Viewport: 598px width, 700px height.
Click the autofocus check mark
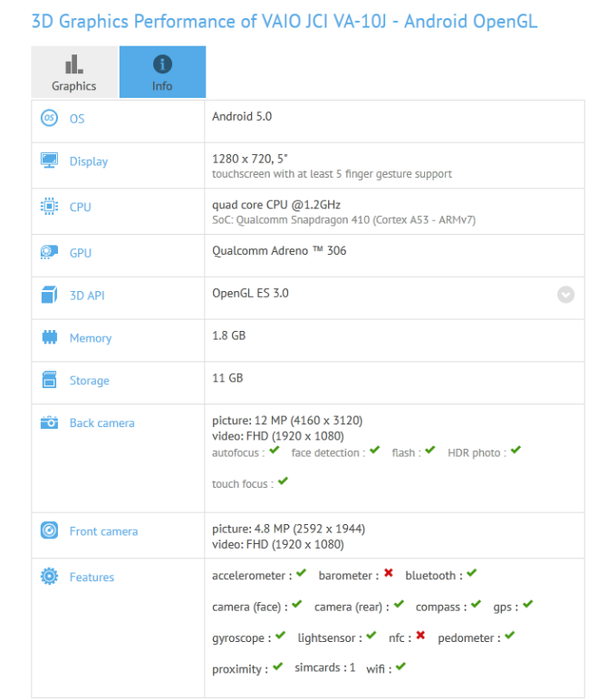[x=275, y=450]
